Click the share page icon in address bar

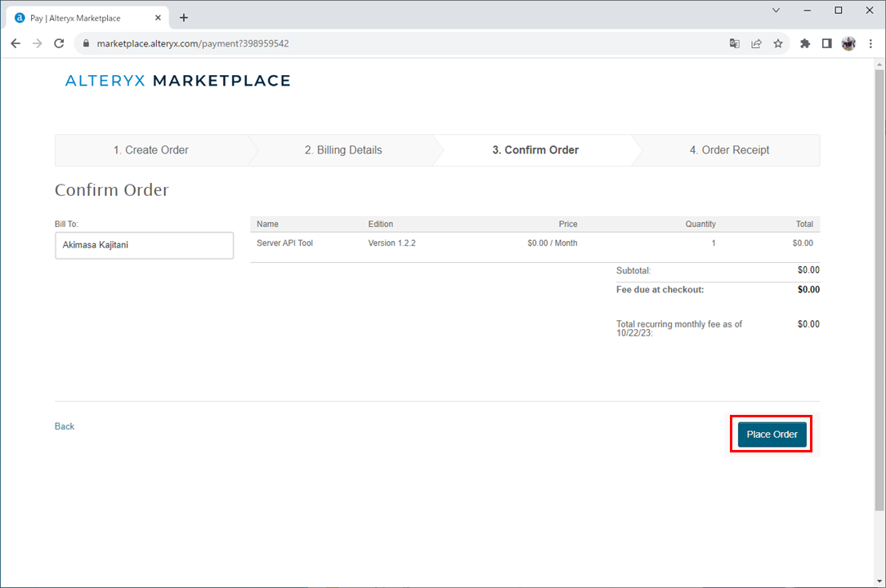(757, 43)
